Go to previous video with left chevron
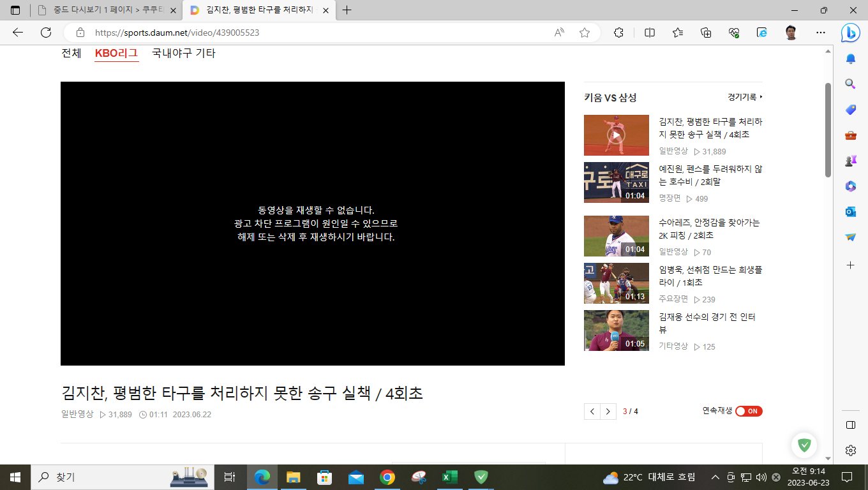The image size is (868, 490). pos(592,412)
